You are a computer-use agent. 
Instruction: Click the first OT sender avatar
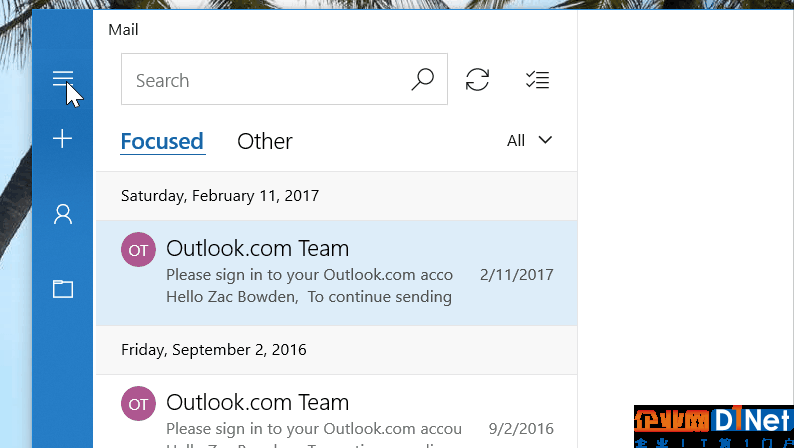click(x=138, y=249)
